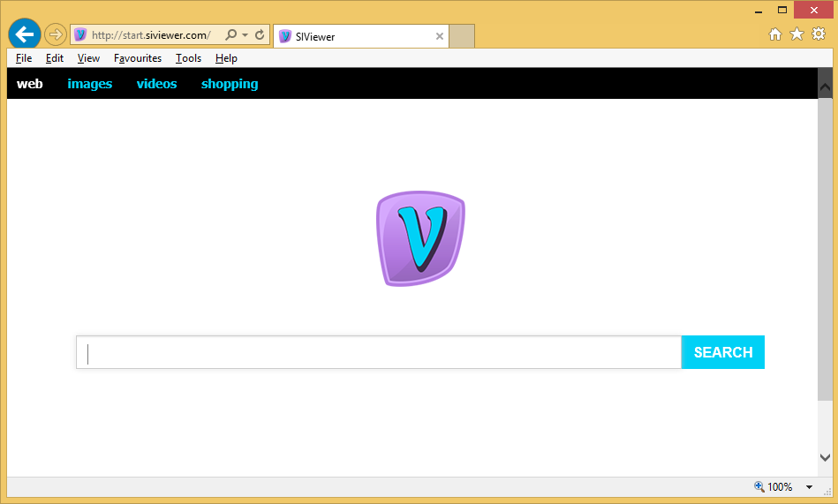Switch to shopping search

tap(230, 85)
